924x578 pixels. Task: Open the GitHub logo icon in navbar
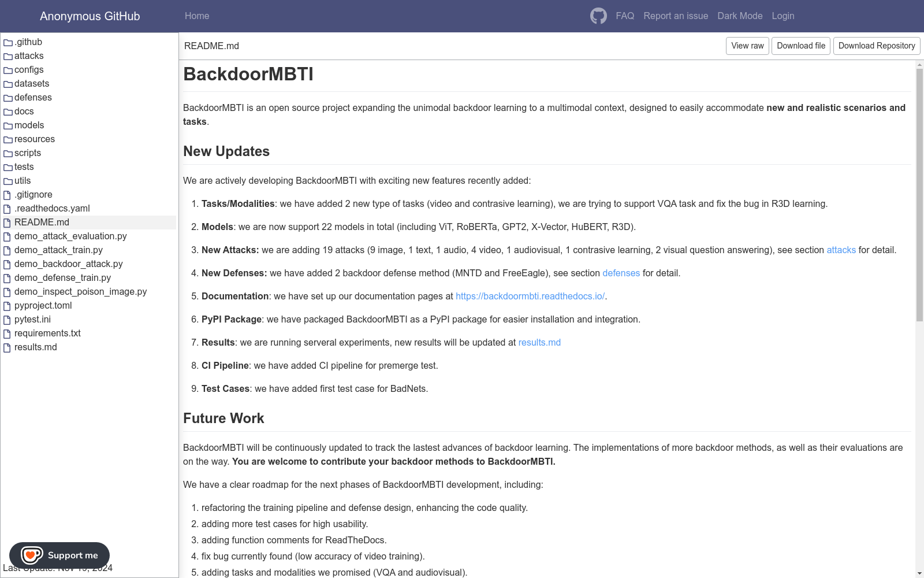(598, 16)
